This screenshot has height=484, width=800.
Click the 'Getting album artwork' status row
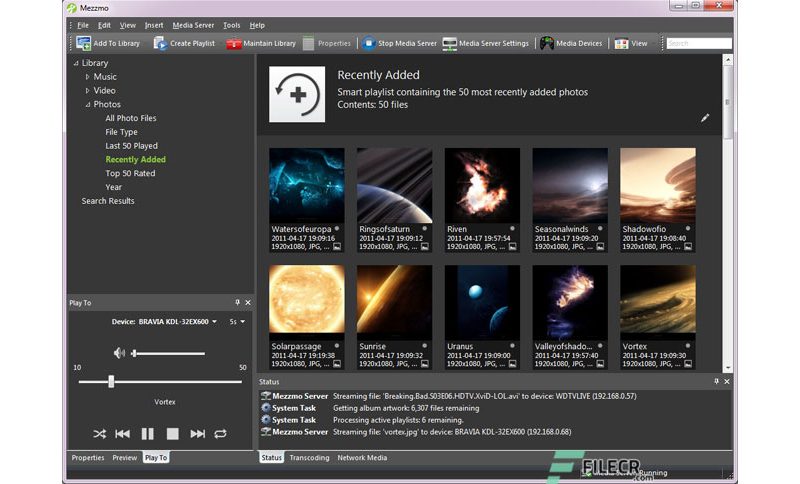pos(370,408)
